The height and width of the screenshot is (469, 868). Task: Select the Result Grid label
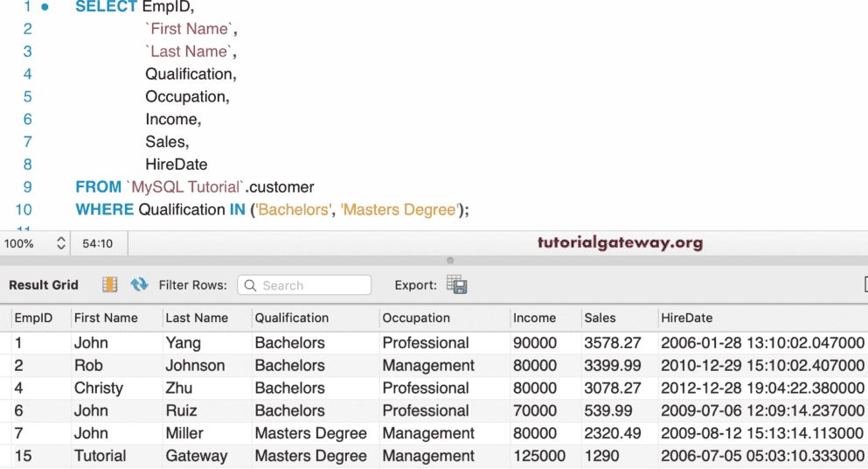pyautogui.click(x=44, y=284)
